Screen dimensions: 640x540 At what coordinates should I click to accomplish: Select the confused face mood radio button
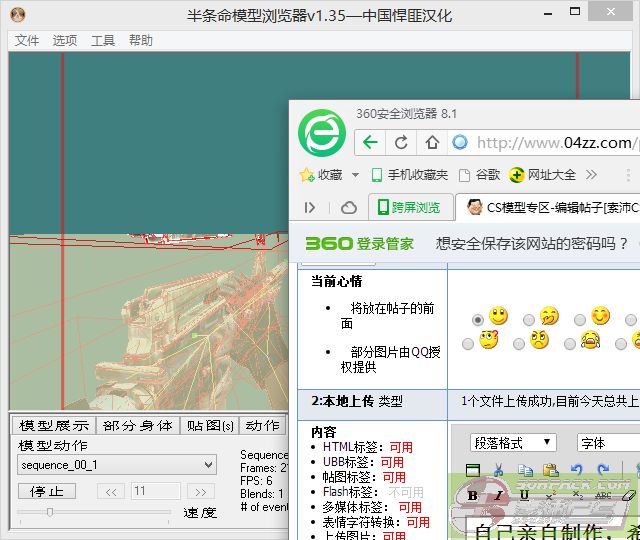tap(467, 344)
